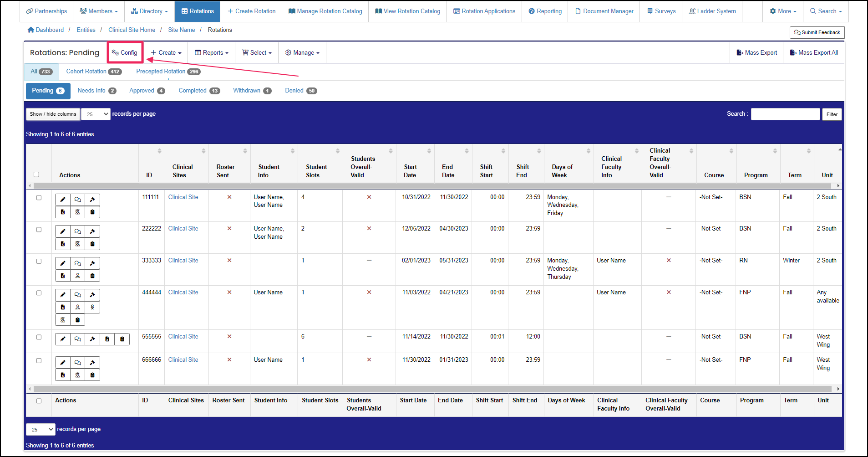
Task: Check the row checkbox beside rotation 111111
Action: coord(39,198)
